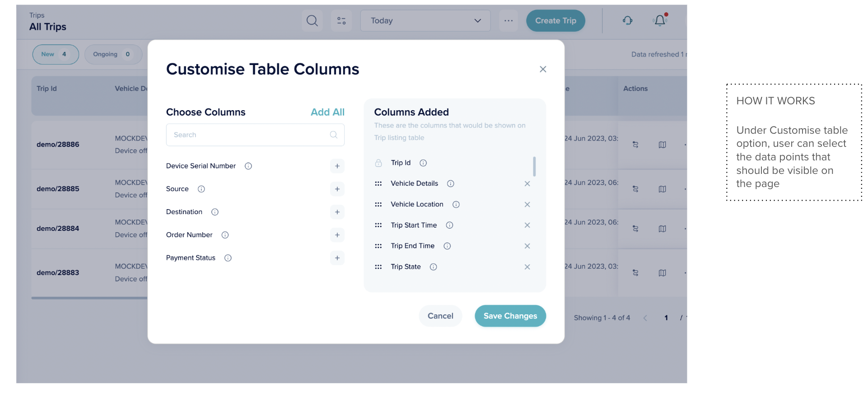The image size is (868, 393).
Task: Open the notifications bell
Action: click(660, 21)
